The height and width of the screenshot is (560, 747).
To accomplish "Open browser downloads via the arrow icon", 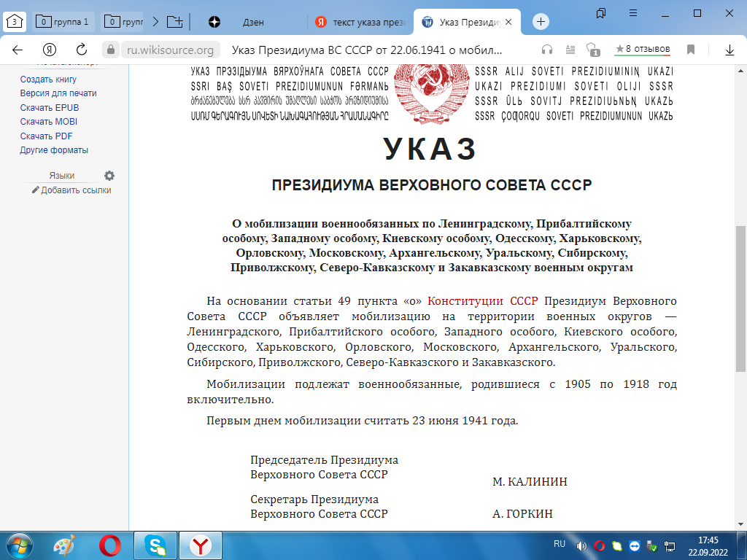I will click(x=729, y=49).
